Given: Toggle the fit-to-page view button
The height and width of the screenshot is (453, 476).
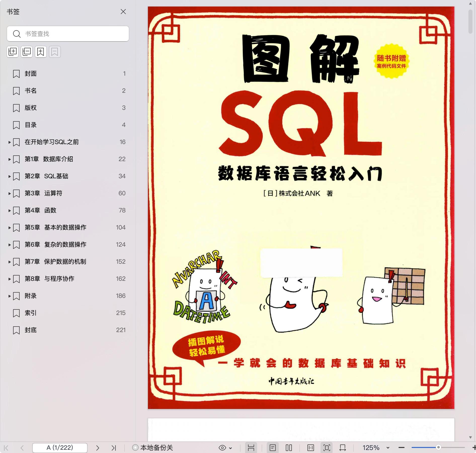Looking at the screenshot, I should pyautogui.click(x=327, y=448).
